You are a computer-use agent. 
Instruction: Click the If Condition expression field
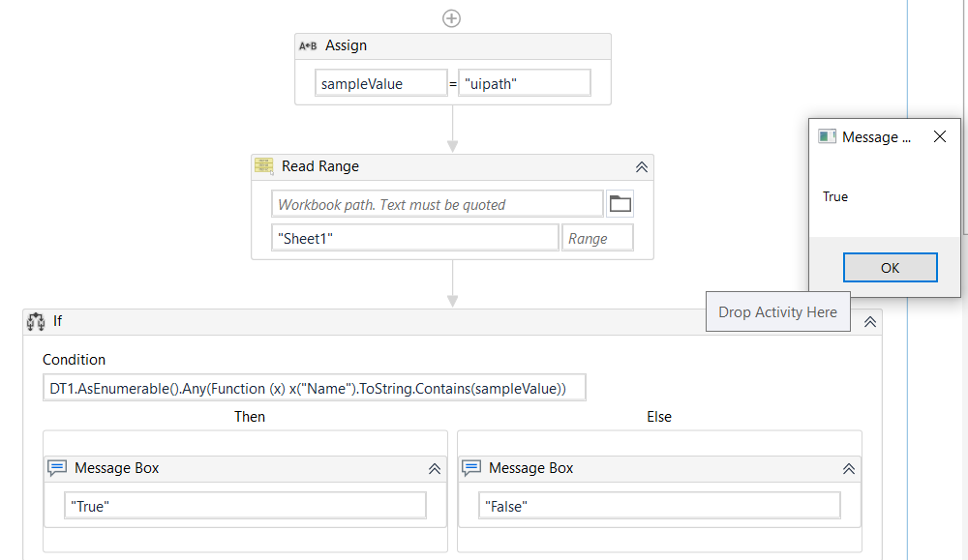(315, 389)
